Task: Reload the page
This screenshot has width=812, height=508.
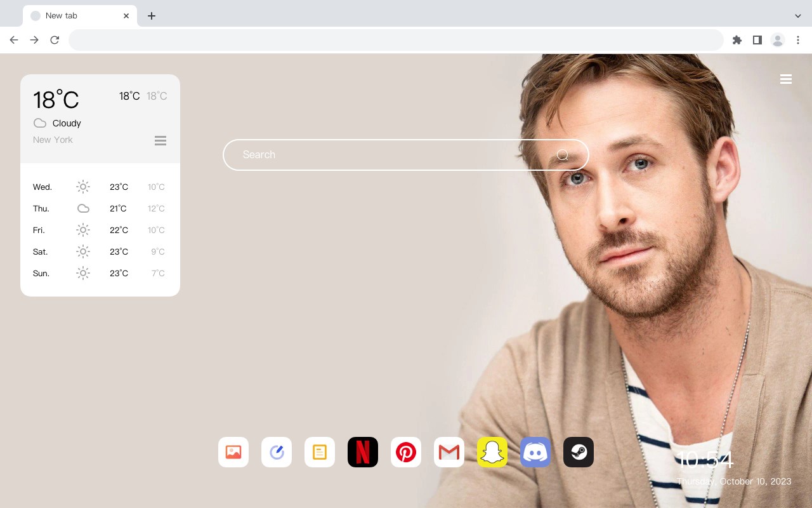Action: [55, 40]
